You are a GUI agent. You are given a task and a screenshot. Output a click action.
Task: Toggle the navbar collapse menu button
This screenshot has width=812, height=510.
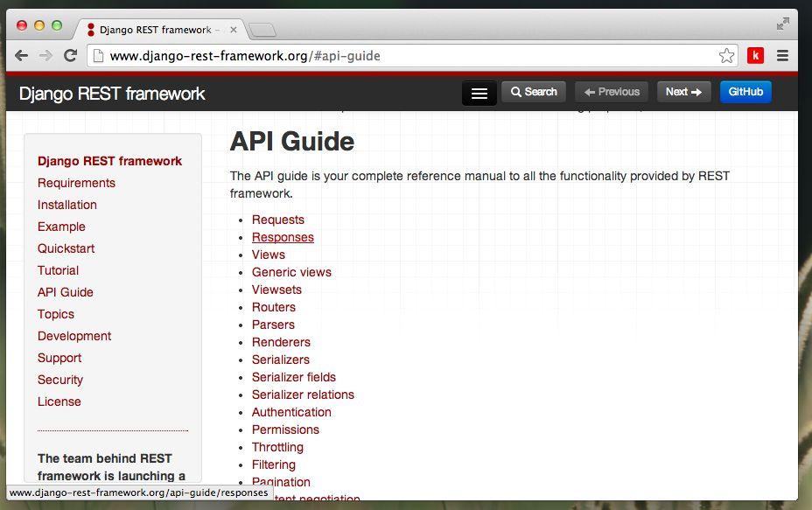coord(479,94)
